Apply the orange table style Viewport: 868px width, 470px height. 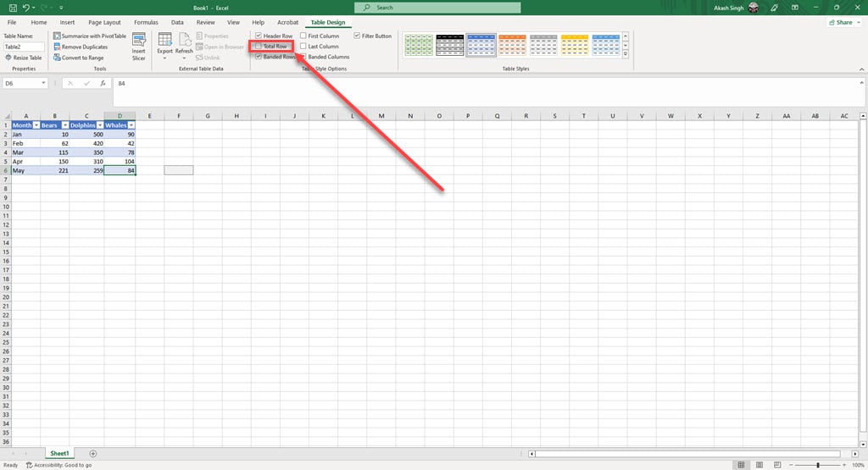coord(512,45)
